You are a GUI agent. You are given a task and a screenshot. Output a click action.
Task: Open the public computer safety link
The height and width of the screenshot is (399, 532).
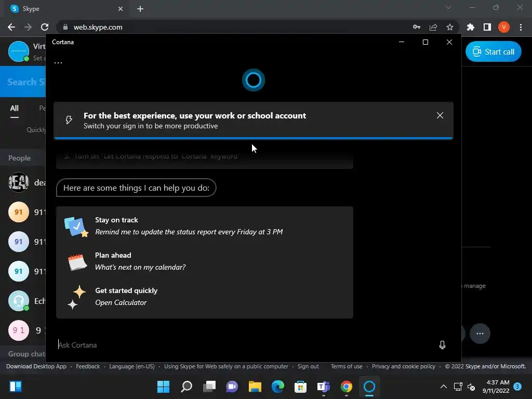coord(226,366)
